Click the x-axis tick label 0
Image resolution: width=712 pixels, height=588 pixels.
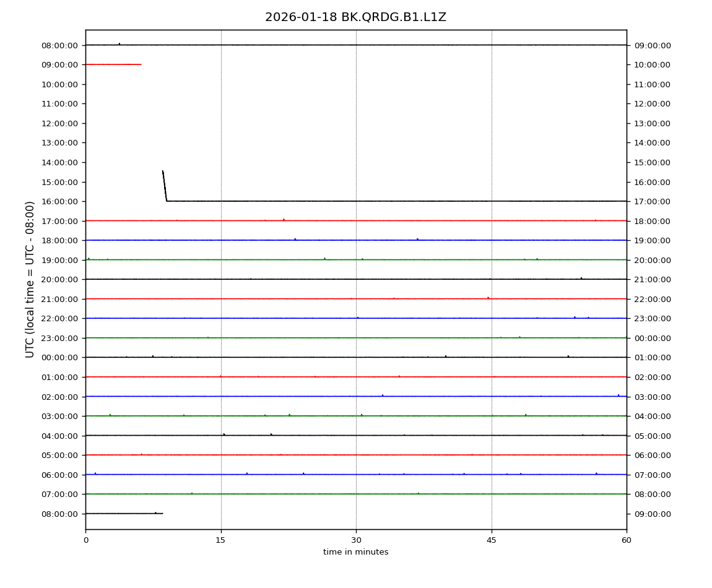(x=85, y=540)
